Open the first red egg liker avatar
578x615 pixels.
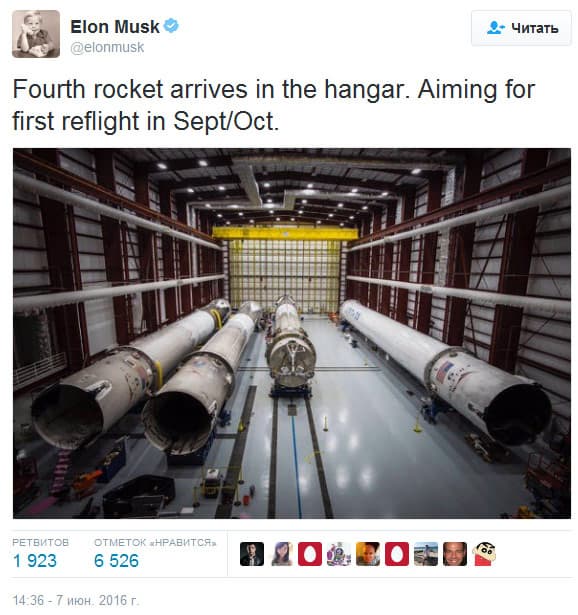point(310,554)
